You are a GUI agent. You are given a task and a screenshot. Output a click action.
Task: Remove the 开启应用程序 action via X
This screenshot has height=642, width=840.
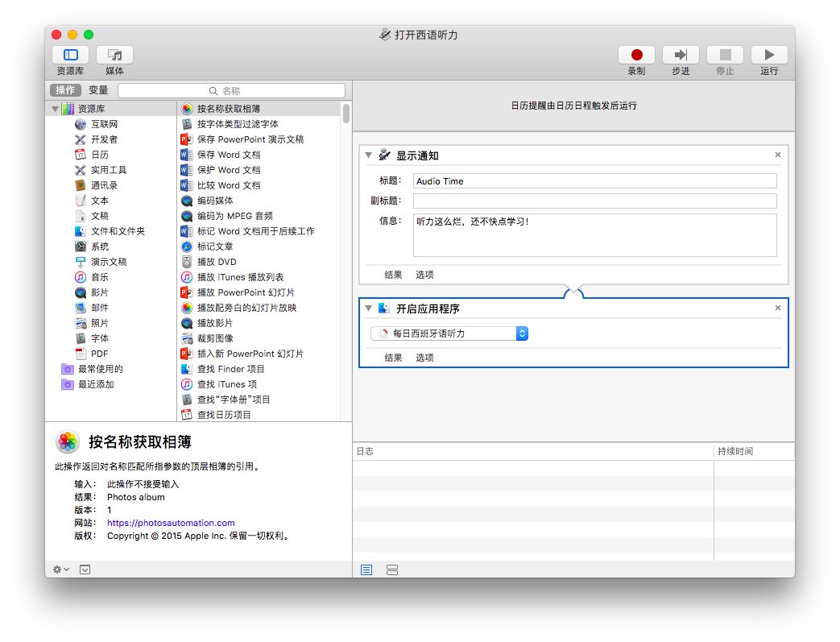point(777,308)
